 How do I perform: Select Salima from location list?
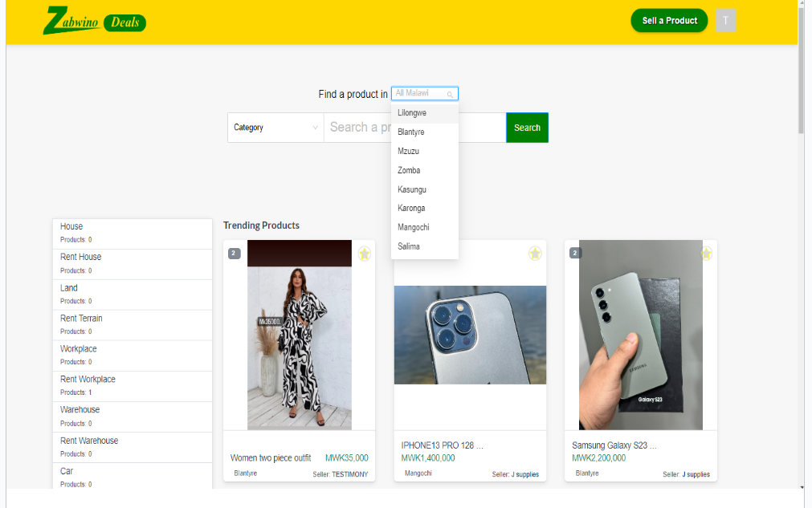pos(425,246)
